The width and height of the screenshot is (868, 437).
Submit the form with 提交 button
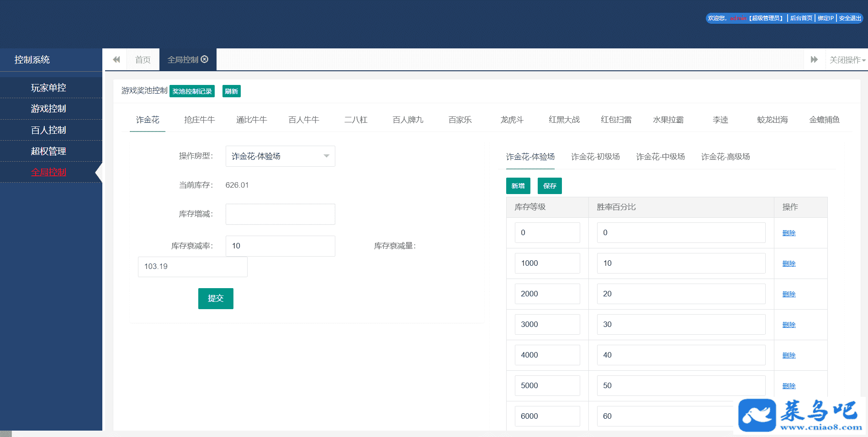[216, 299]
